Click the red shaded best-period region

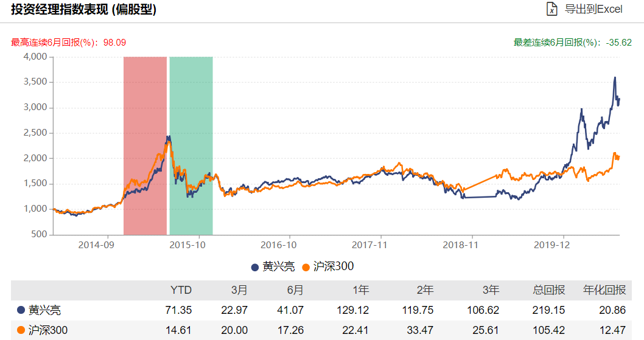click(x=145, y=145)
